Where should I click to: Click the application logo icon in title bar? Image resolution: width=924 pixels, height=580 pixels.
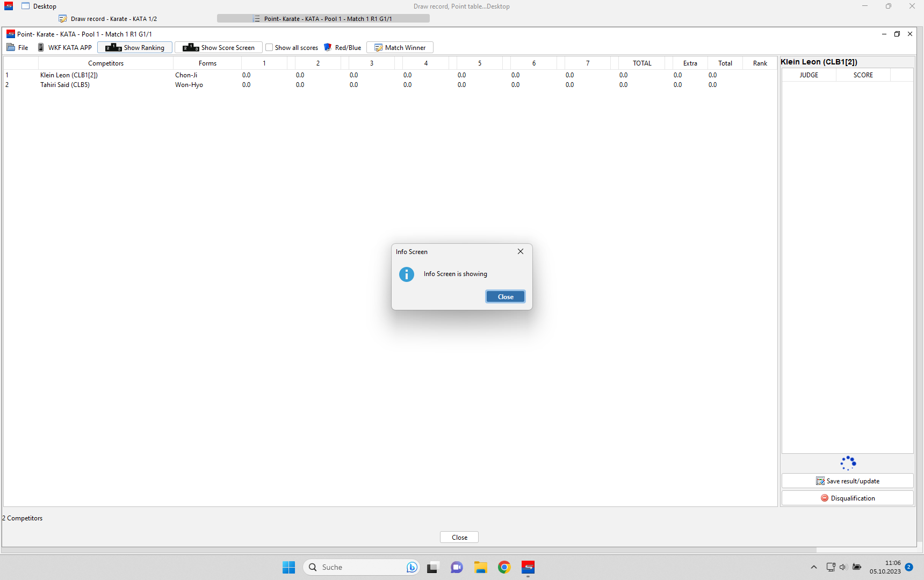[9, 6]
